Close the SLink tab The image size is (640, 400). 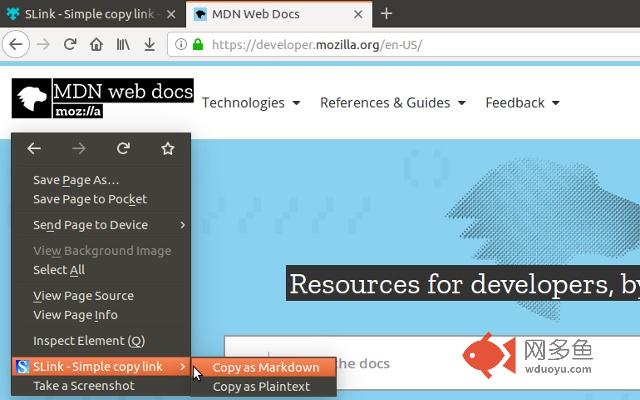171,14
